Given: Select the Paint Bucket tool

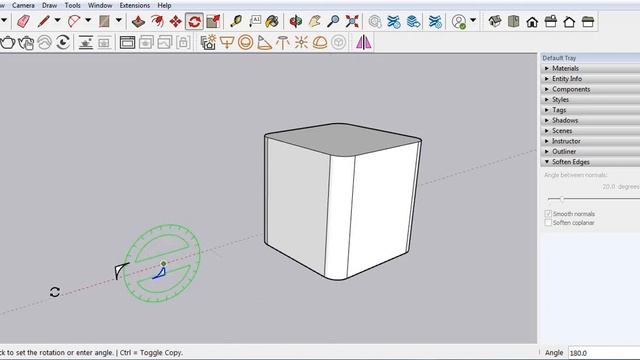Looking at the screenshot, I should 273,21.
